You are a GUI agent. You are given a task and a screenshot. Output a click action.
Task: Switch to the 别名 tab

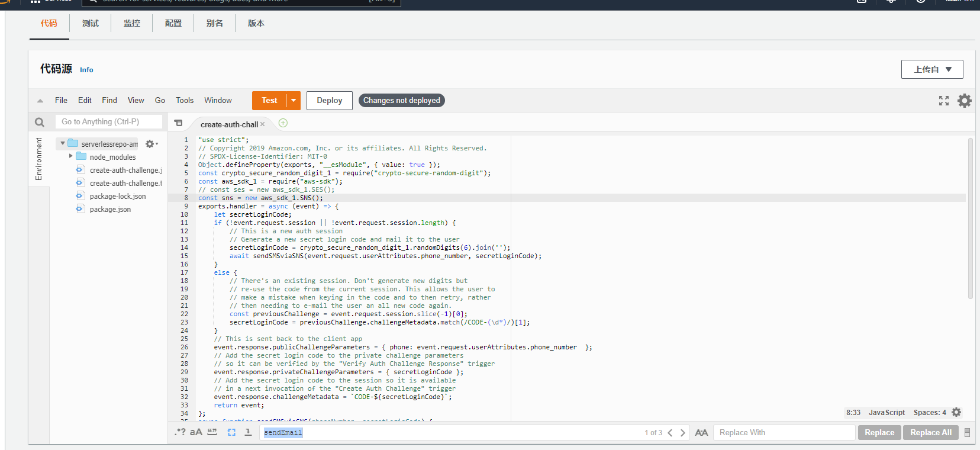(215, 24)
